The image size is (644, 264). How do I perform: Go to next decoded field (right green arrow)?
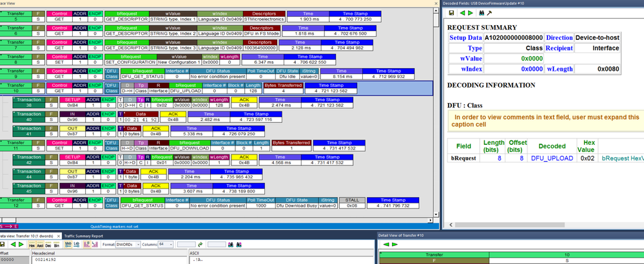470,13
